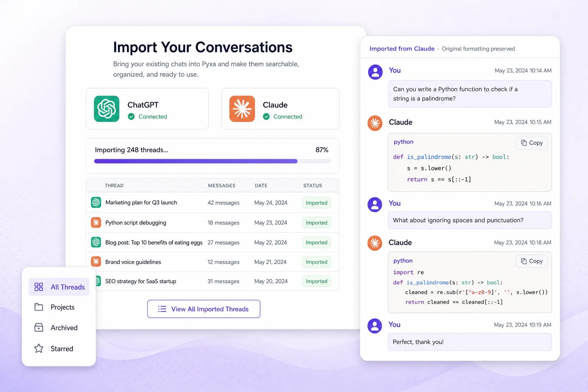This screenshot has width=588, height=392.
Task: Click 27 messages cell
Action: [223, 242]
